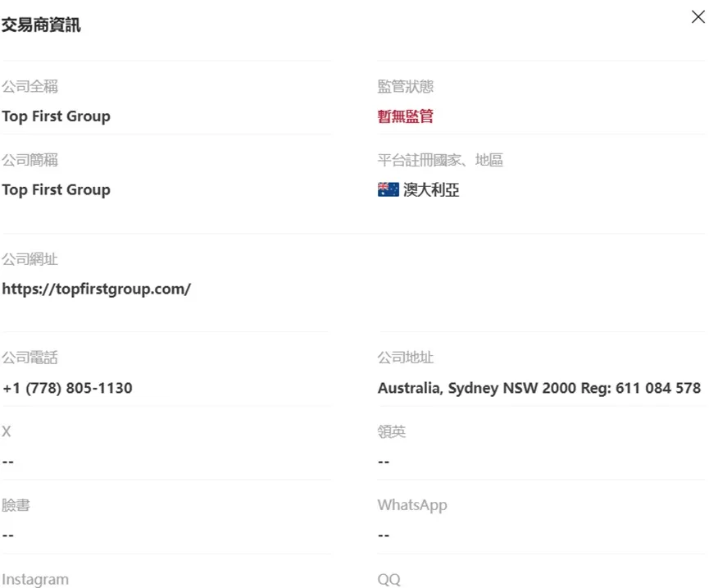Click the 交易商資訊 heading
Viewport: 709px width, 588px height.
coord(41,25)
